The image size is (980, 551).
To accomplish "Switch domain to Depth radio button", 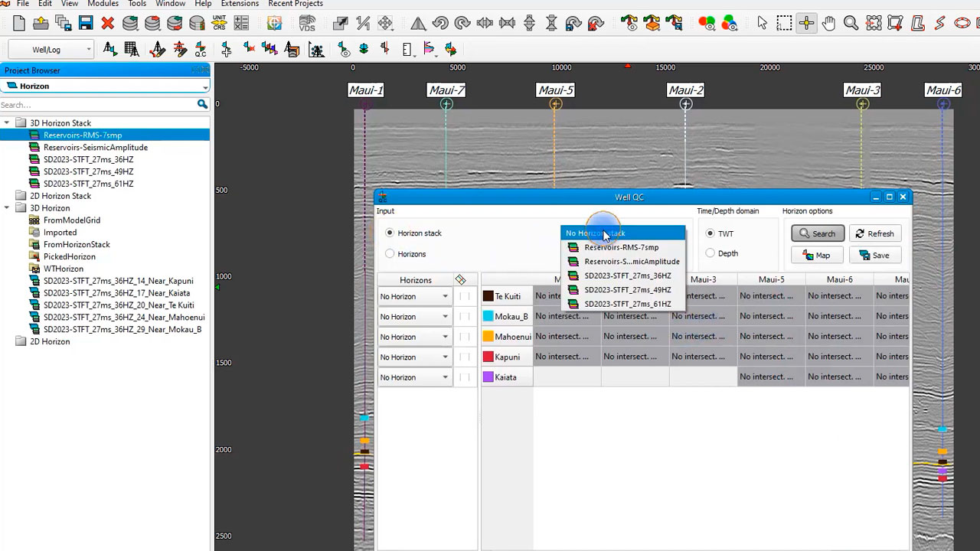I will coord(710,253).
